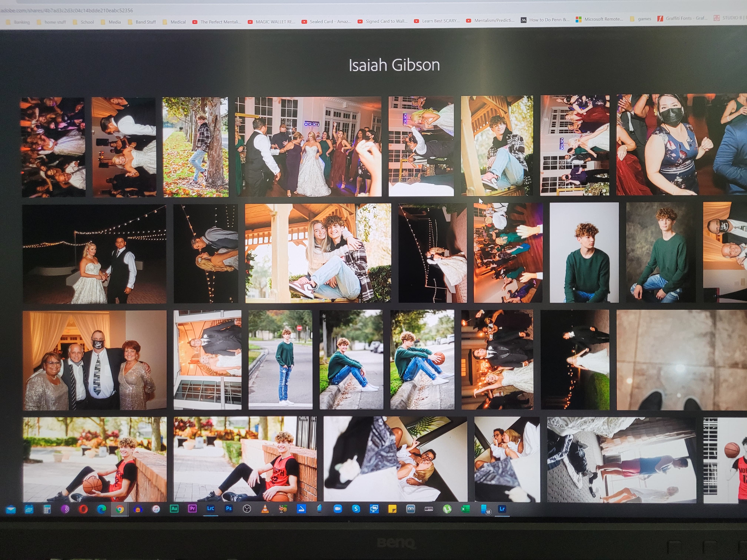The width and height of the screenshot is (747, 560).
Task: Open VLC media player from the taskbar
Action: [x=265, y=509]
